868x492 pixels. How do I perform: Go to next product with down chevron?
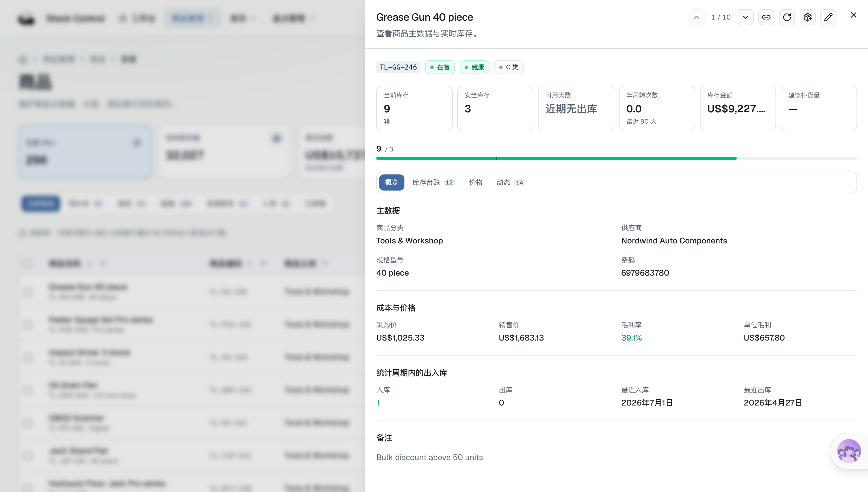[745, 17]
